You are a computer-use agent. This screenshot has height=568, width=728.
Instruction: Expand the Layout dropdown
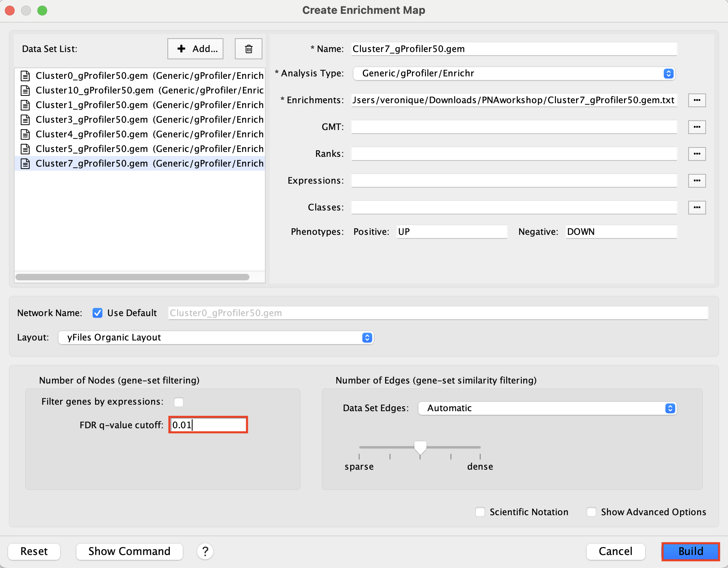pyautogui.click(x=216, y=338)
